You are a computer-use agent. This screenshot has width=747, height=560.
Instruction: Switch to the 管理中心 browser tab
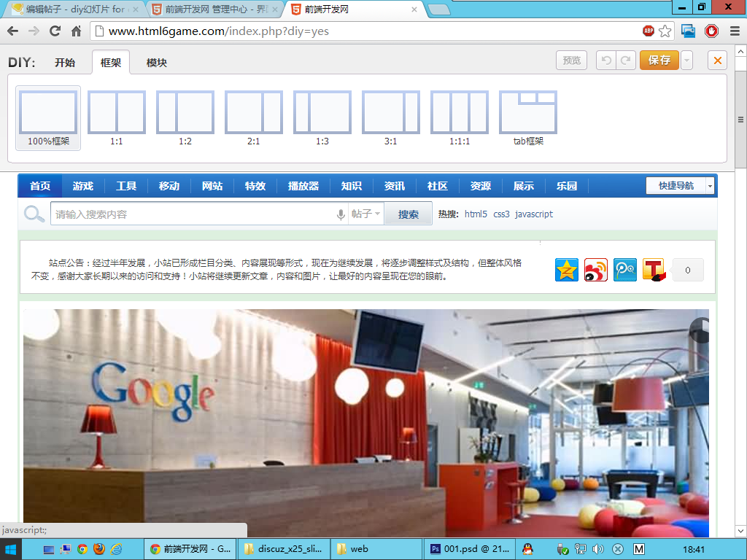tap(214, 9)
